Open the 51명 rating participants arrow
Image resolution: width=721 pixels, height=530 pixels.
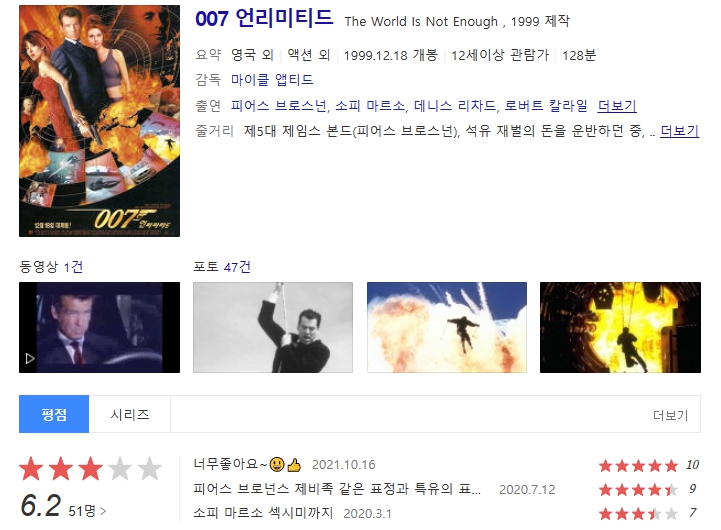tap(87, 511)
